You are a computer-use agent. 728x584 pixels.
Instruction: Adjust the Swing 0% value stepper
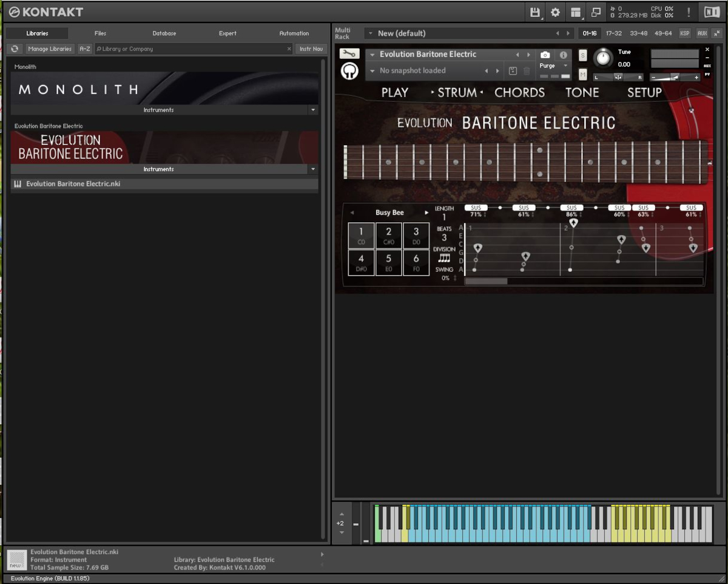[455, 278]
